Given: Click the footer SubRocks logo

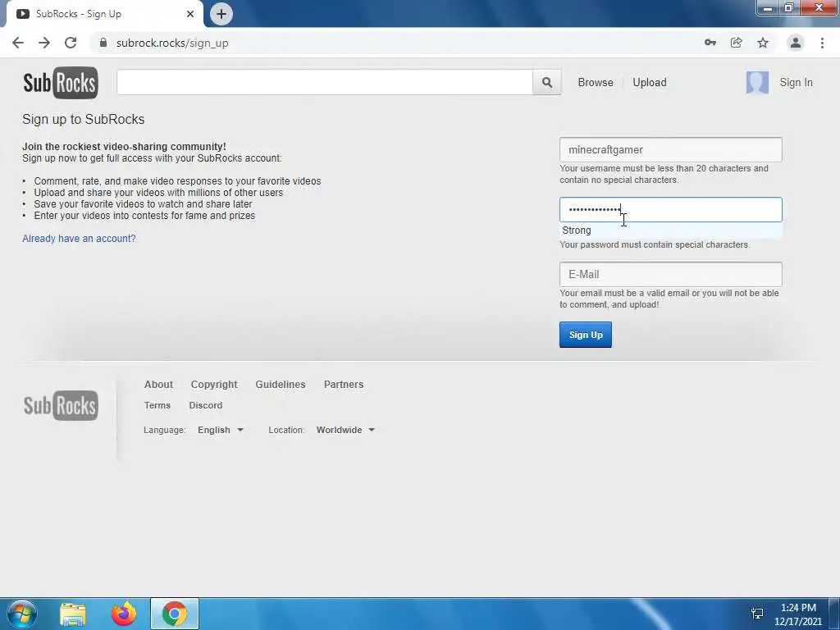Looking at the screenshot, I should pyautogui.click(x=61, y=405).
